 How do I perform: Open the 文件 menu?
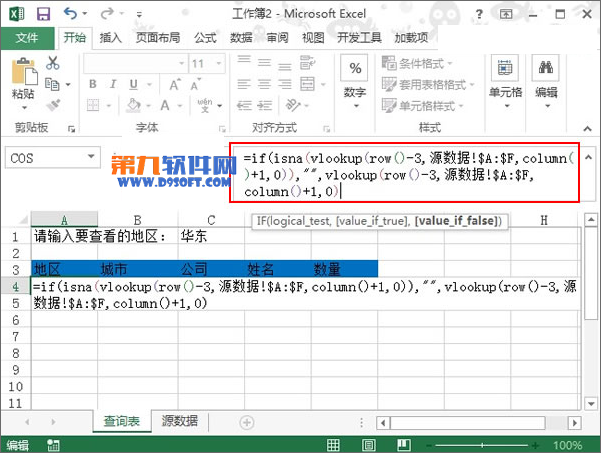pyautogui.click(x=27, y=38)
